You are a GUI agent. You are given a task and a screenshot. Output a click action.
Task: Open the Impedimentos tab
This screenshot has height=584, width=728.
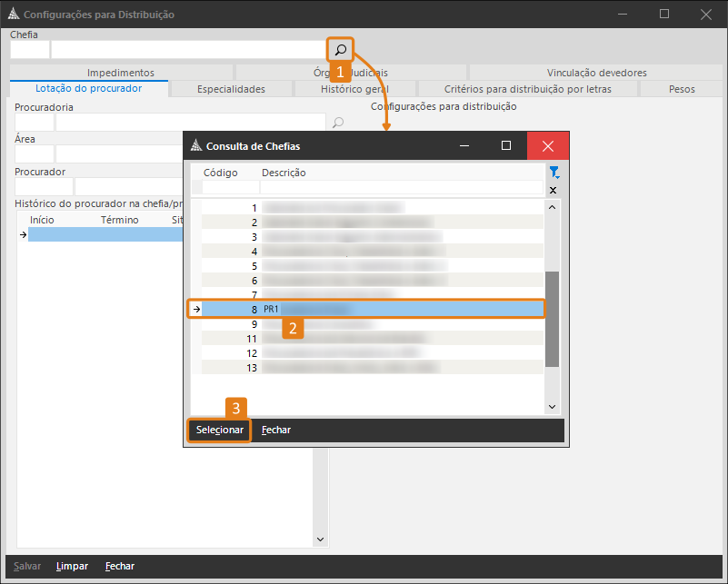(x=121, y=73)
